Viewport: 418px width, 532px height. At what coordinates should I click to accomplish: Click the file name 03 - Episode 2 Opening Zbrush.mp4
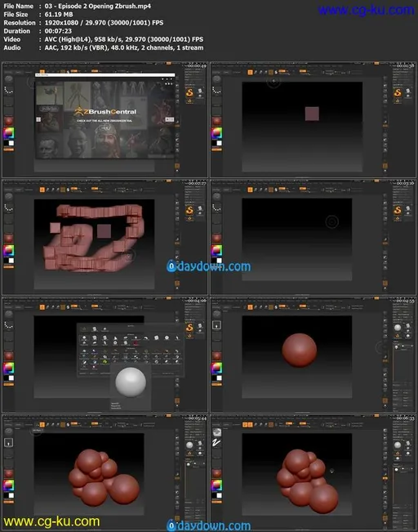pos(98,6)
